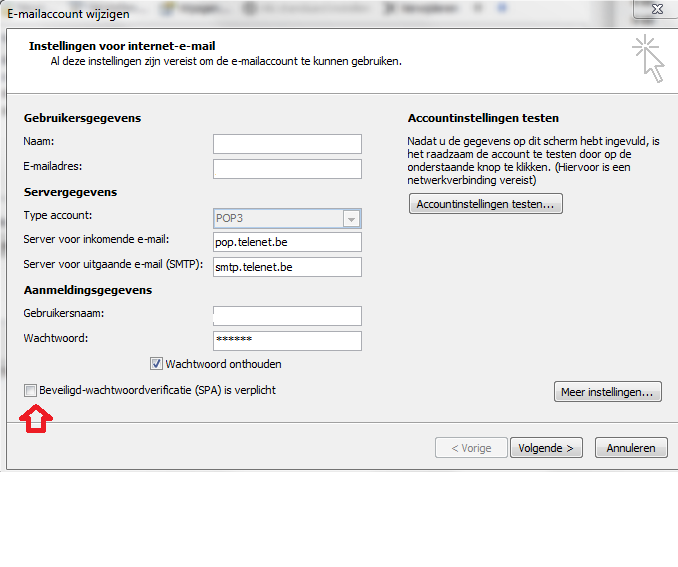Click the Accountinstellingen testen heading text

483,118
